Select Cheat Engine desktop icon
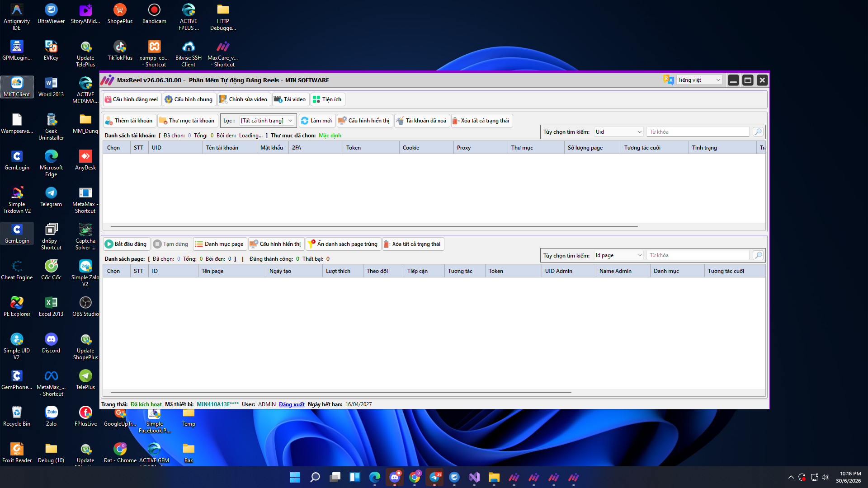Image resolution: width=868 pixels, height=488 pixels. [17, 270]
